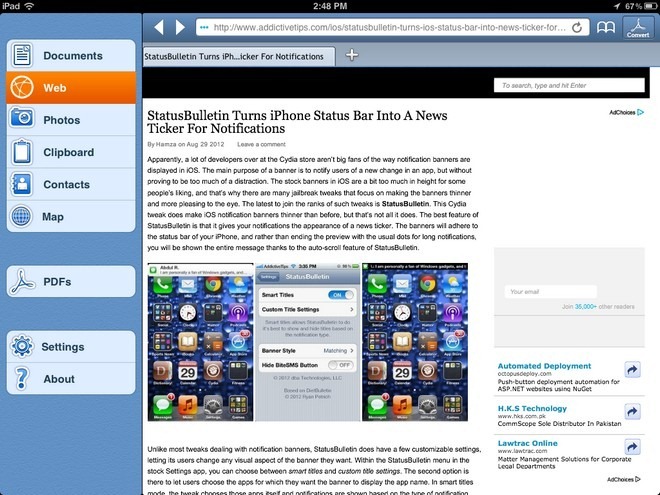Open author Hamza link
660x495 pixels.
pyautogui.click(x=166, y=144)
